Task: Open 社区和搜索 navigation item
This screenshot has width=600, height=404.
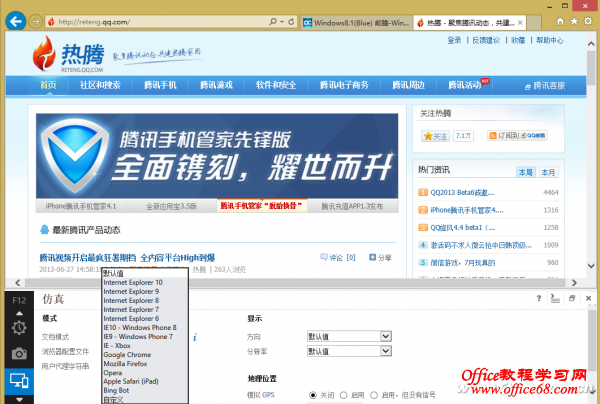Action: (x=100, y=85)
